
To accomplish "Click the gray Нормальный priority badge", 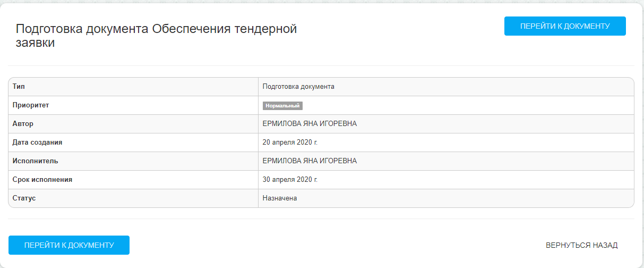I will coord(282,106).
